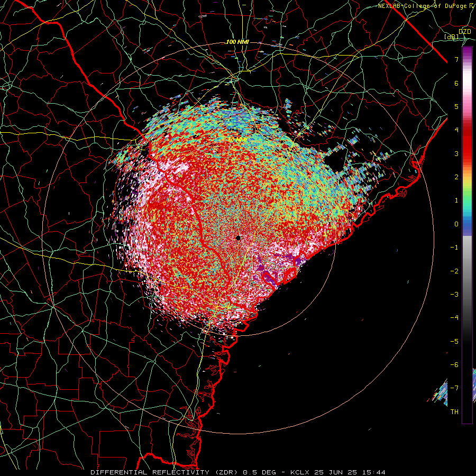Screen dimensions: 476x476
Task: Click the "-6" tick on the color scale
Action: [x=454, y=365]
